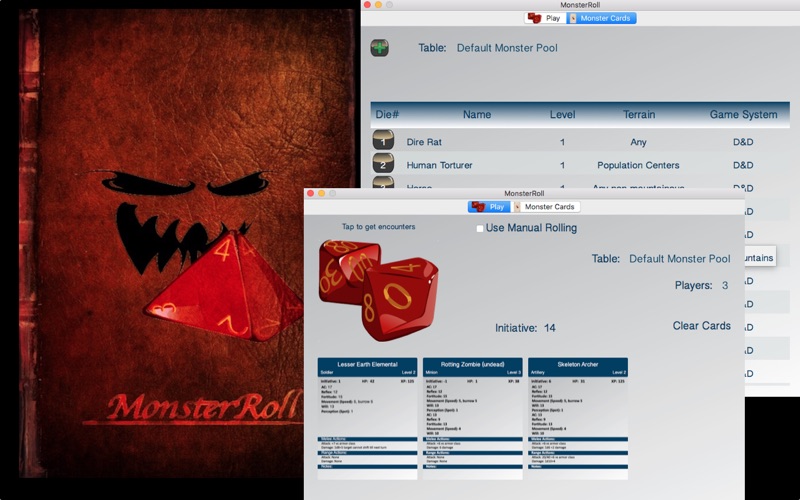Click the Die# column header
Image resolution: width=800 pixels, height=500 pixels.
point(387,114)
